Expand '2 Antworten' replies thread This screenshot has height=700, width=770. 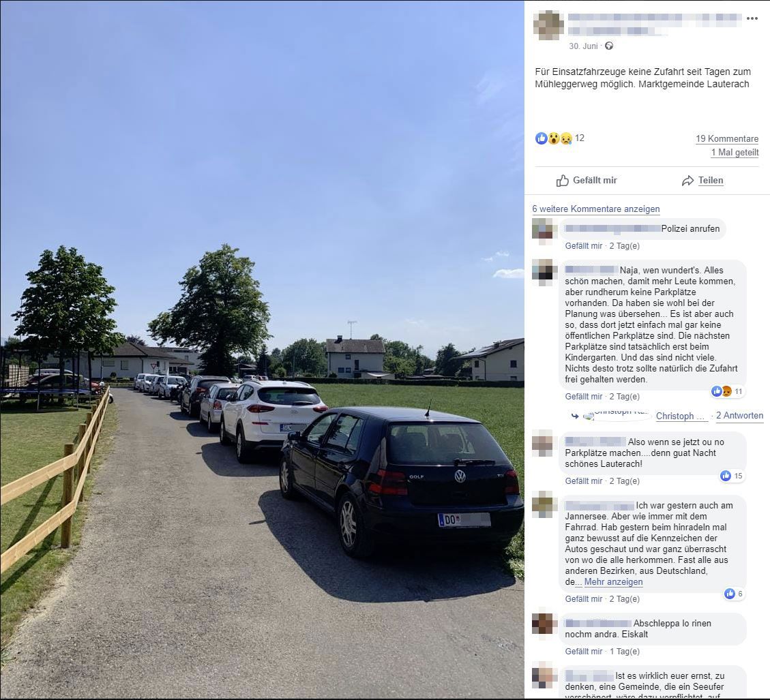point(739,416)
